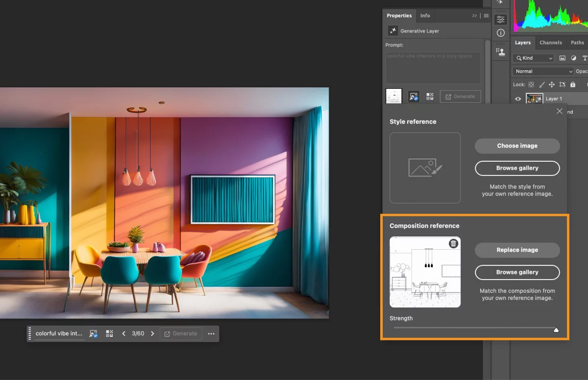Toggle lock transparent pixels checkerboard icon

point(531,85)
